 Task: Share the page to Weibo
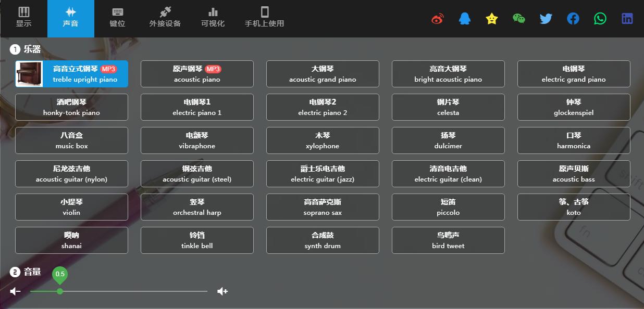click(437, 18)
